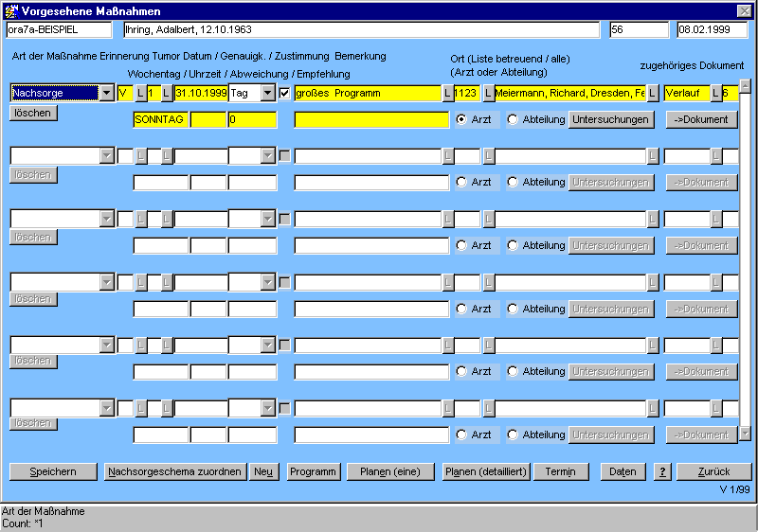Go back with the Zurück button
The height and width of the screenshot is (532, 758).
coord(714,471)
